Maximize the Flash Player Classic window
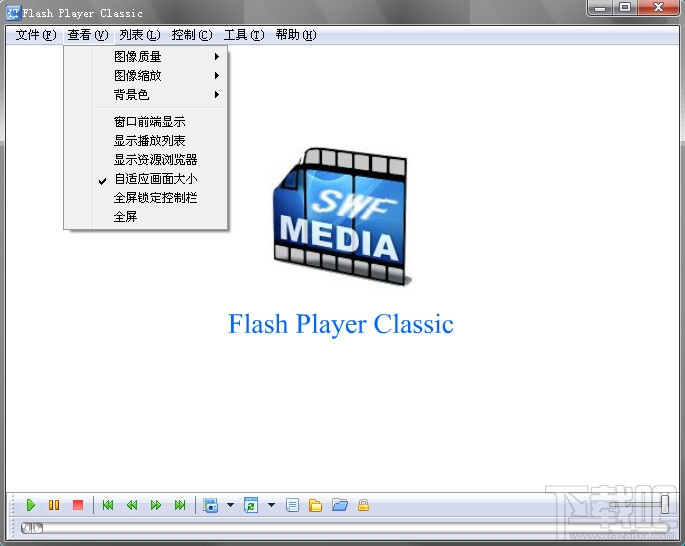 (625, 7)
